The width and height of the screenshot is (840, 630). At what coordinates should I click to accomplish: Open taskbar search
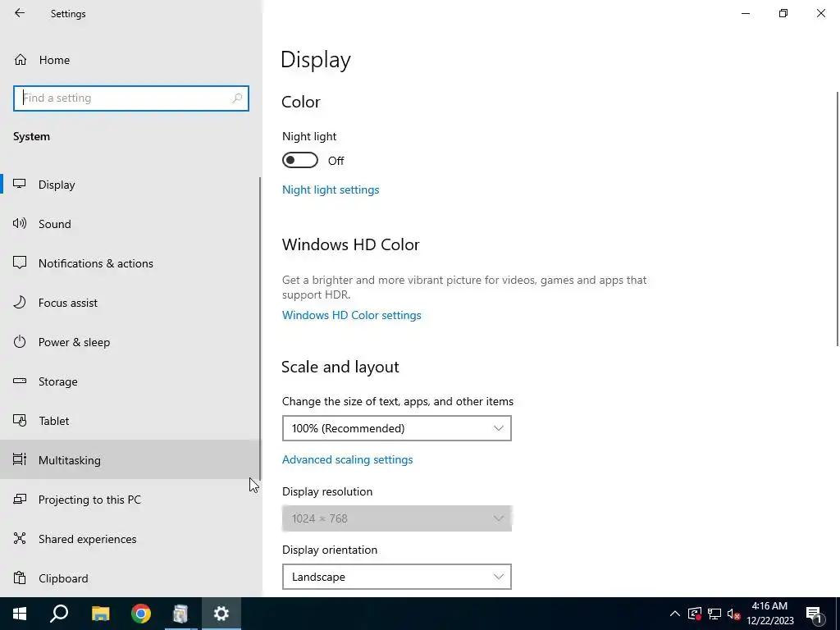point(59,614)
